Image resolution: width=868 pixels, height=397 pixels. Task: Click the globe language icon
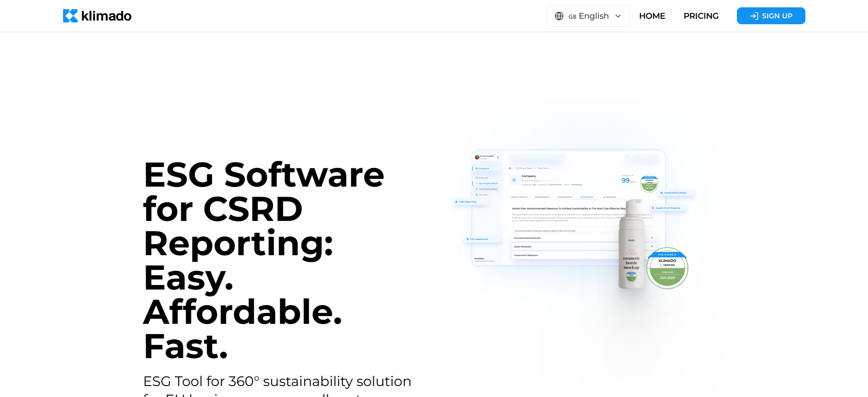pos(559,16)
